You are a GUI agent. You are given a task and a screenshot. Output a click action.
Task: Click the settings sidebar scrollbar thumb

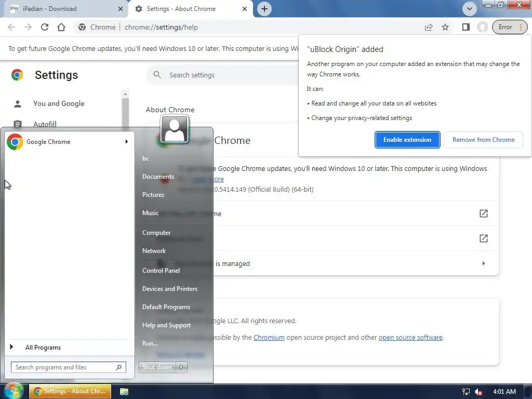[125, 114]
